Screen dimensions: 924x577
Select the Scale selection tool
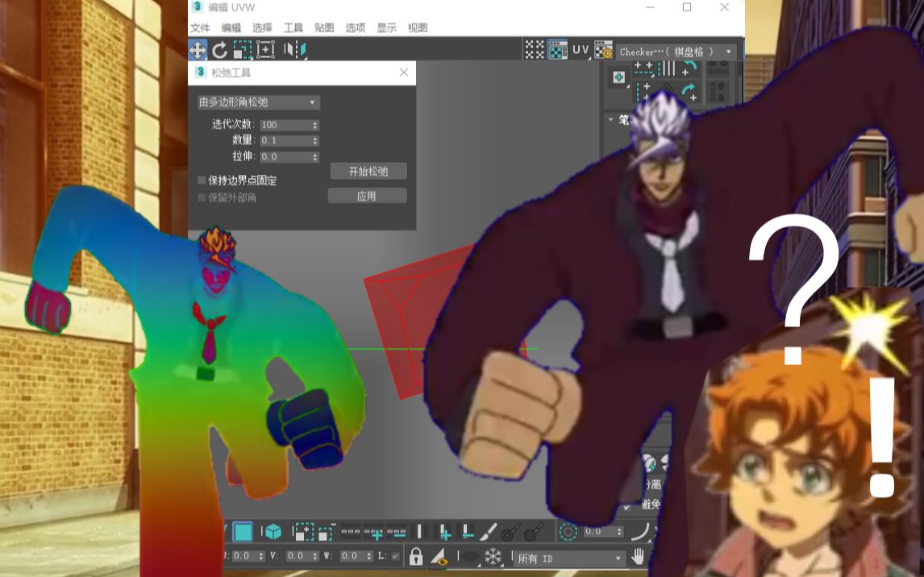(x=242, y=50)
